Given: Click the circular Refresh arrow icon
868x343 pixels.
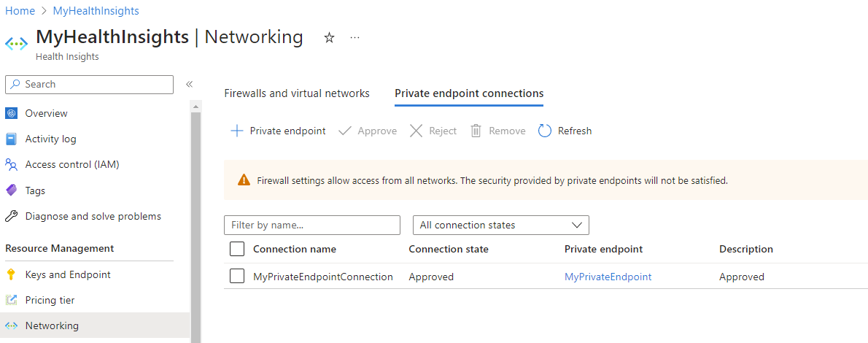Looking at the screenshot, I should tap(545, 131).
